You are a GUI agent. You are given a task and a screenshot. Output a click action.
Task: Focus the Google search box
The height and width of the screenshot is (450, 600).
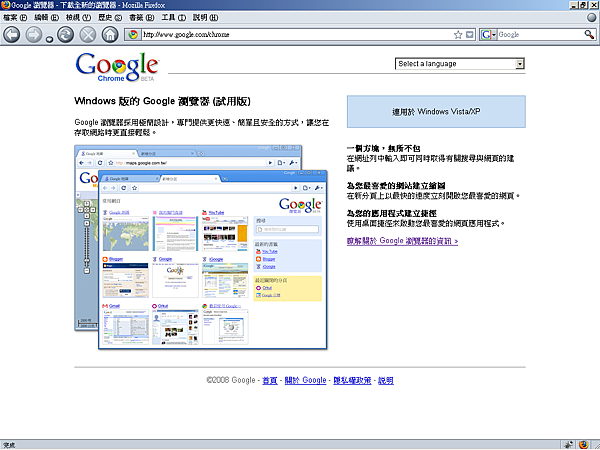click(x=540, y=35)
